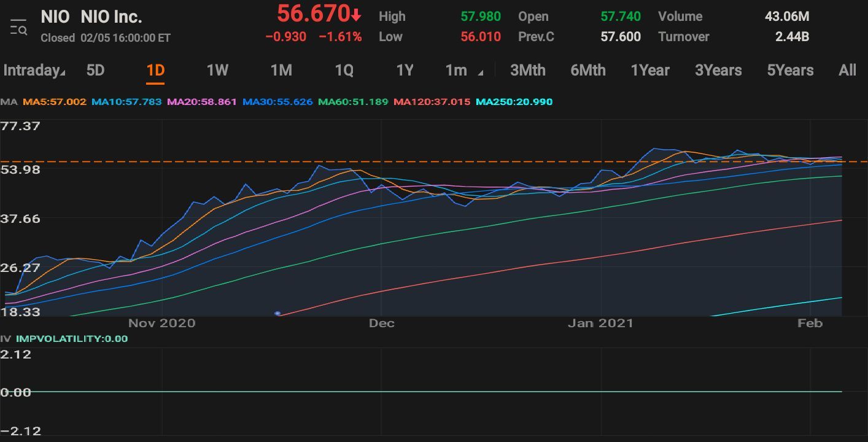Screen dimensions: 868x442
Task: Click the -0.930 price change value
Action: click(x=286, y=37)
